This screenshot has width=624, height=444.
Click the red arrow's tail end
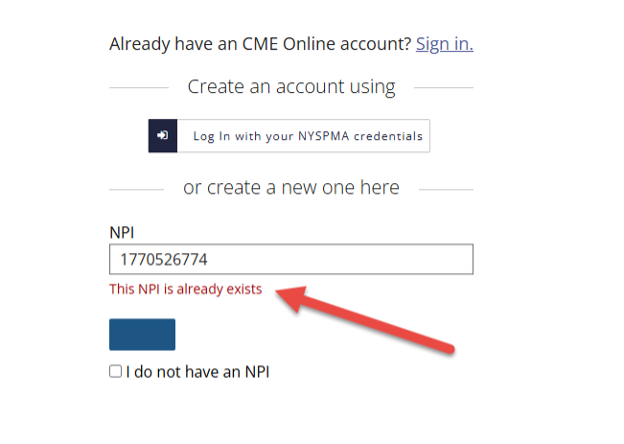pyautogui.click(x=449, y=348)
